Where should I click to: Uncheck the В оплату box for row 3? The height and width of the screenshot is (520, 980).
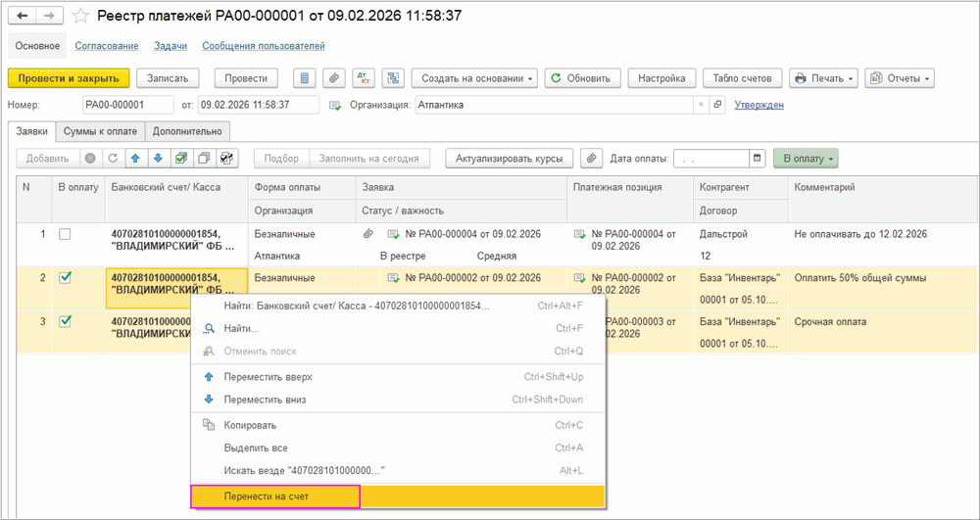coord(65,321)
